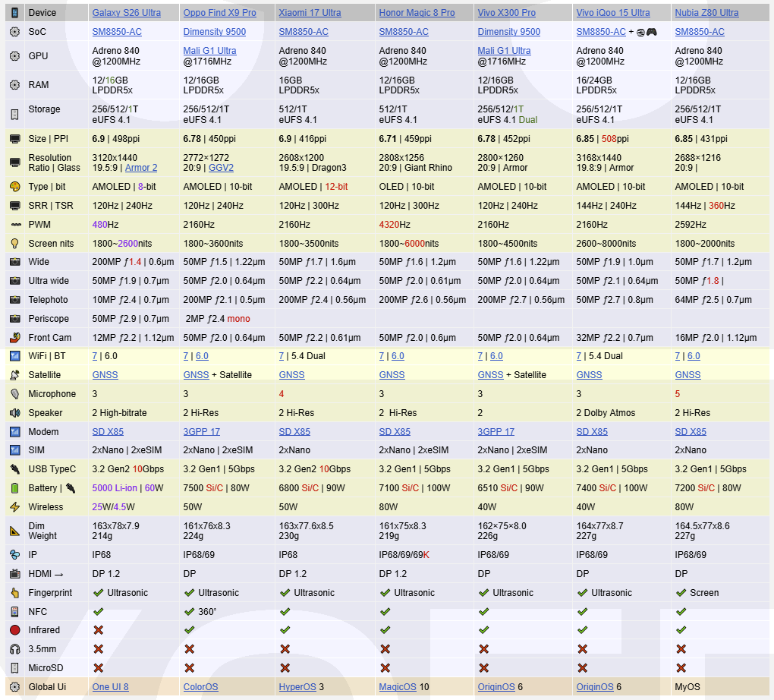Click the gear icon beside Global Ui
The image size is (774, 700).
pos(15,686)
